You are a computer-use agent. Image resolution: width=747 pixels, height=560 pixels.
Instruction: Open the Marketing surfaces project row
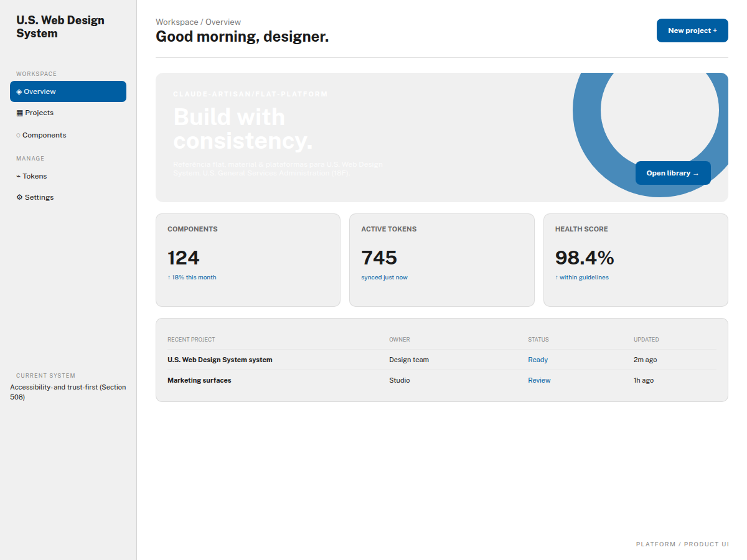[x=442, y=380]
